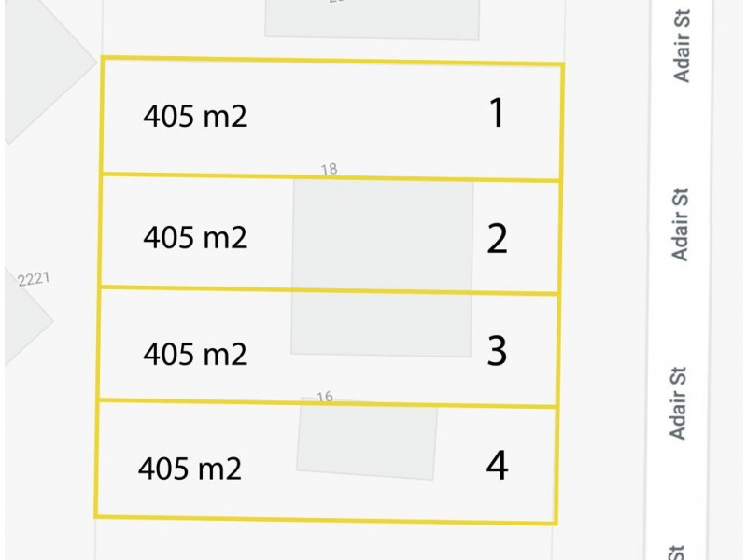Click house number 18 label
747x560 pixels.
(329, 170)
